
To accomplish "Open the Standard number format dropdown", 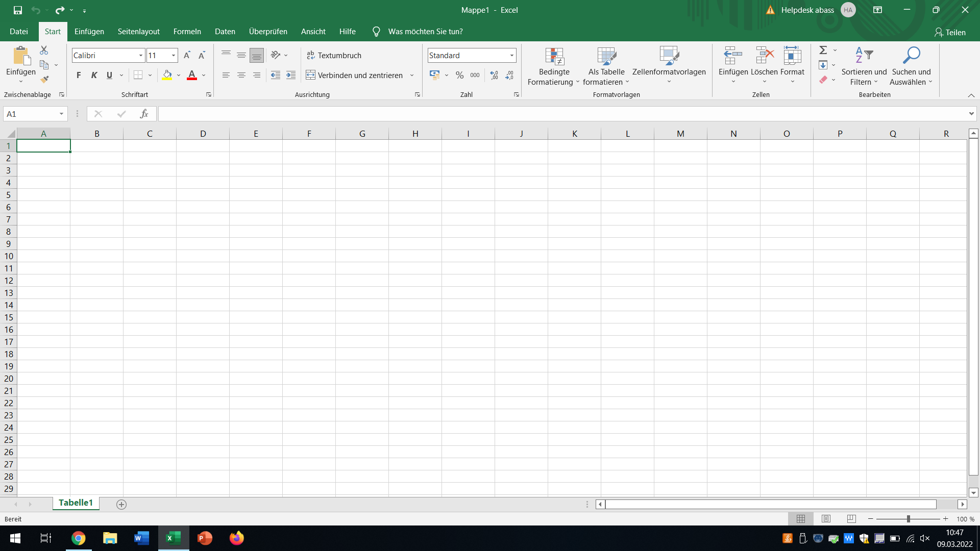I will (511, 56).
